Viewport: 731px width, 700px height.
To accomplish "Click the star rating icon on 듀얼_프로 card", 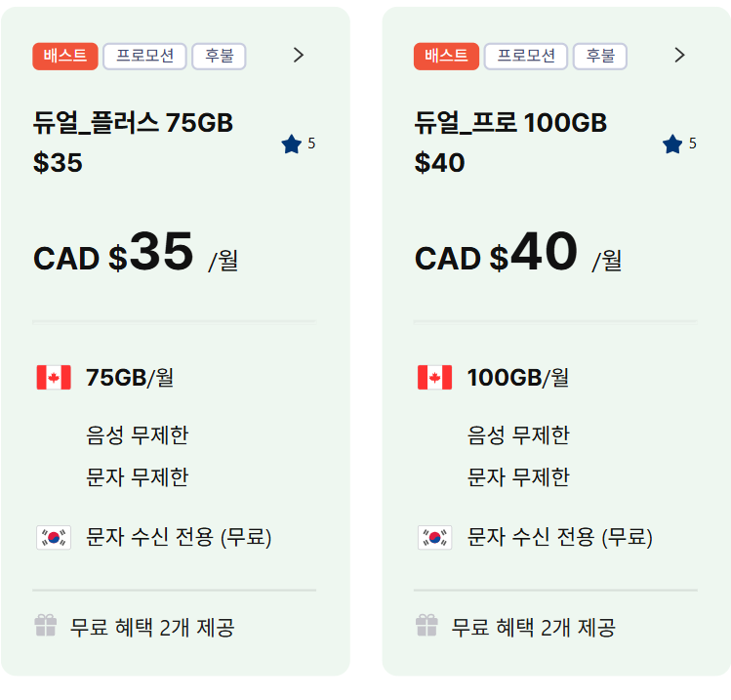I will click(672, 144).
